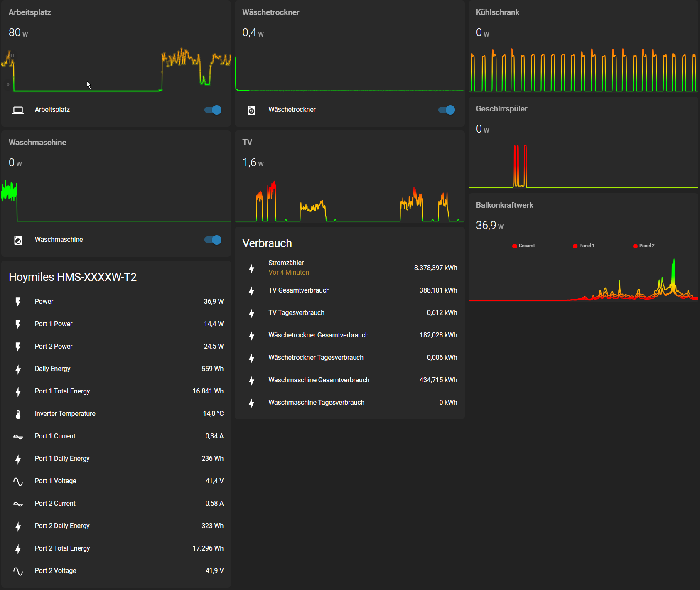Click the Wäschetrockner Tagesverbrauch lightning icon
Viewport: 700px width, 590px height.
pos(251,358)
